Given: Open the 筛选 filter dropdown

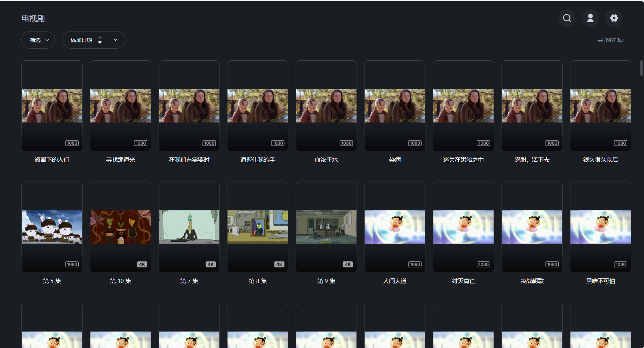Looking at the screenshot, I should pyautogui.click(x=38, y=40).
